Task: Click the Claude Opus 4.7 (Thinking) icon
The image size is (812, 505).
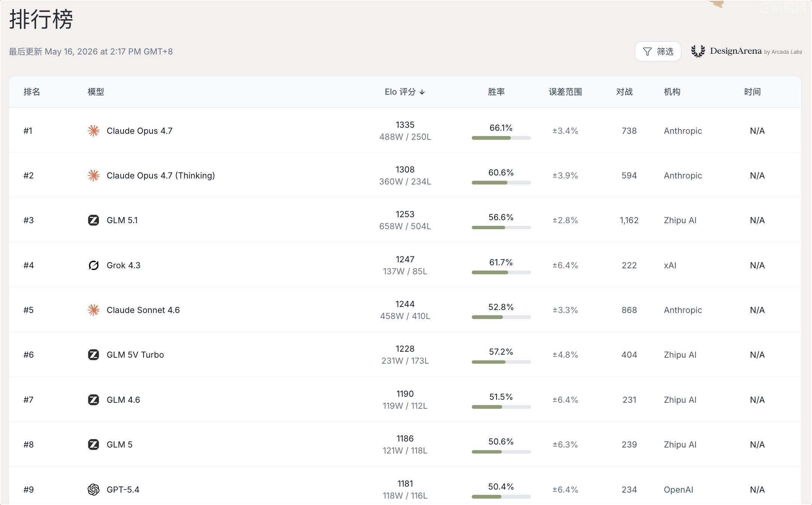Action: point(94,175)
